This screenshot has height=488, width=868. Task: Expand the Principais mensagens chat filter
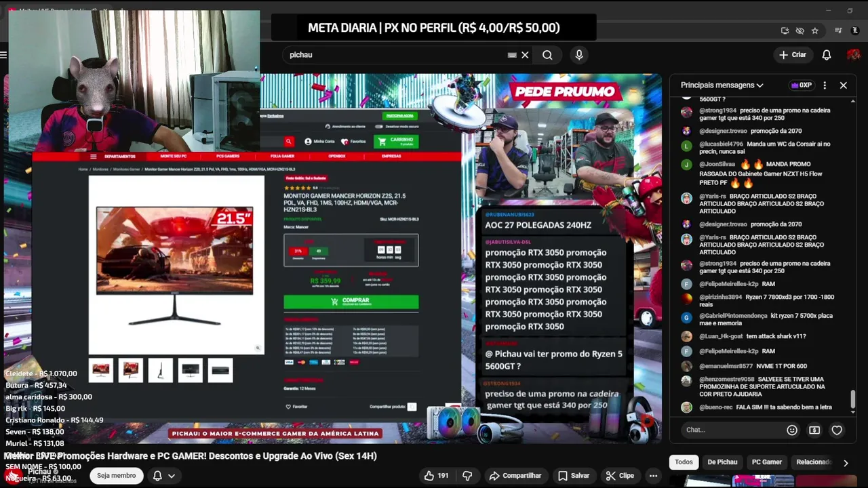(x=722, y=85)
